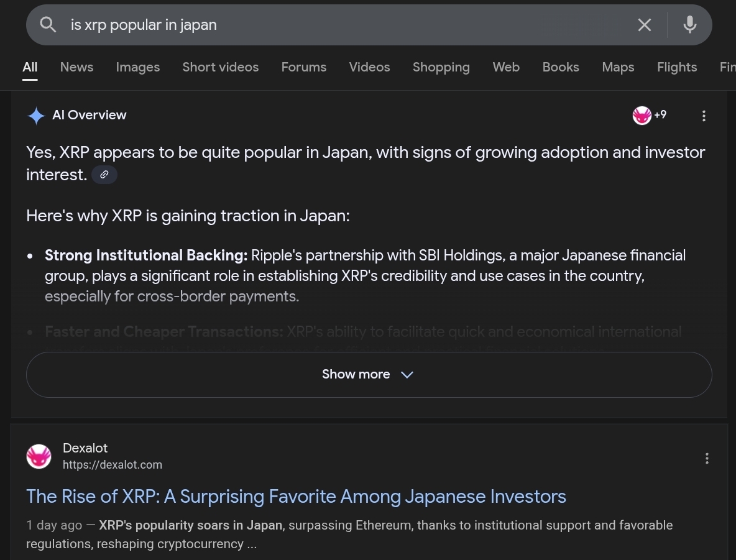Open AI Overview three-dot options menu
Image resolution: width=736 pixels, height=560 pixels.
coord(704,116)
